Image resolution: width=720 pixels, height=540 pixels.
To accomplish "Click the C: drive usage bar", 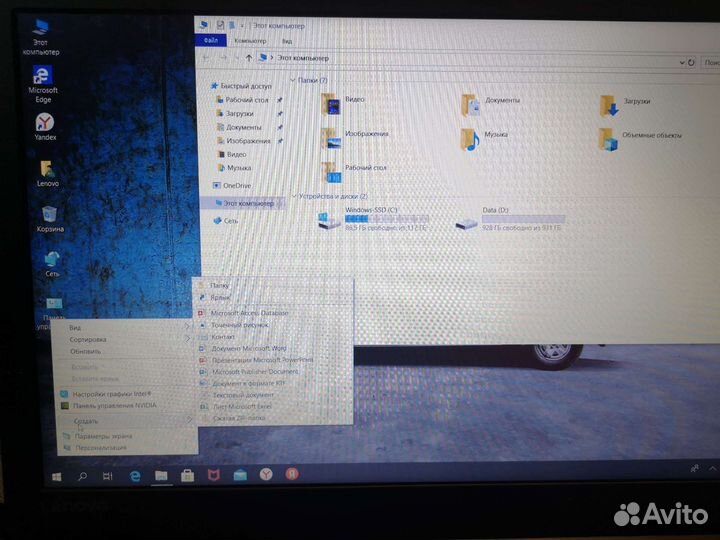I will point(386,219).
